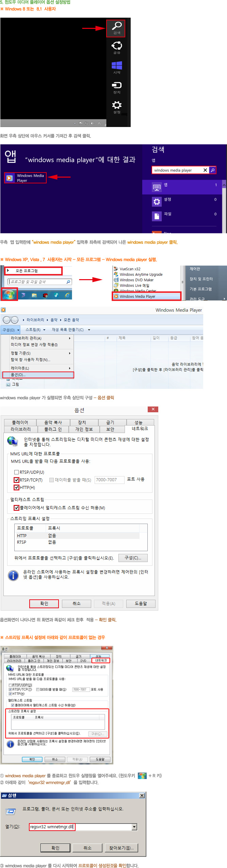Switch to DVD tab in Windows 7 옵션 dialog
The image size is (227, 868).
click(83, 661)
